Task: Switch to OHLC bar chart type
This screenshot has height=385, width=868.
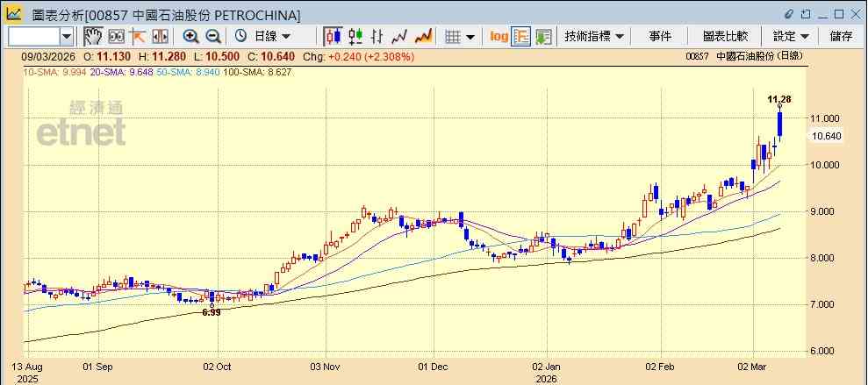Action: (x=377, y=37)
